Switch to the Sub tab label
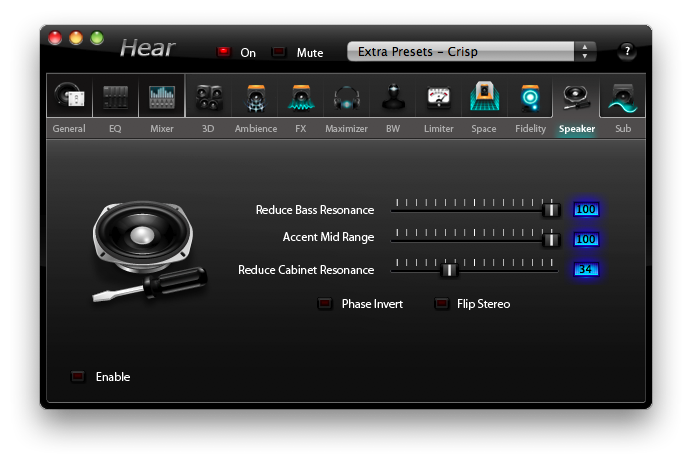The image size is (692, 464). point(623,128)
